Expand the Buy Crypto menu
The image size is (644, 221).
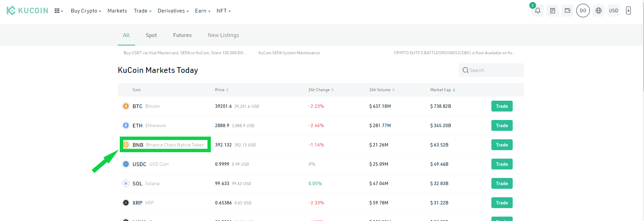(x=86, y=11)
